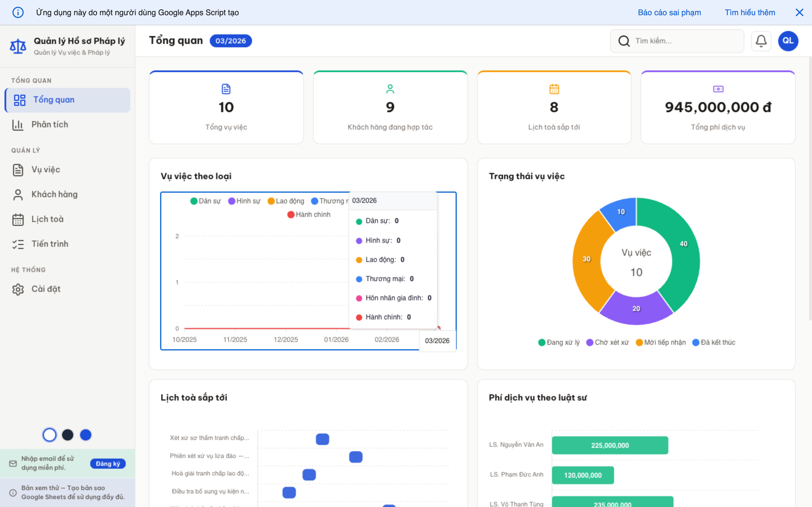Select Vụ việc in the sidebar
812x507 pixels.
(x=45, y=170)
